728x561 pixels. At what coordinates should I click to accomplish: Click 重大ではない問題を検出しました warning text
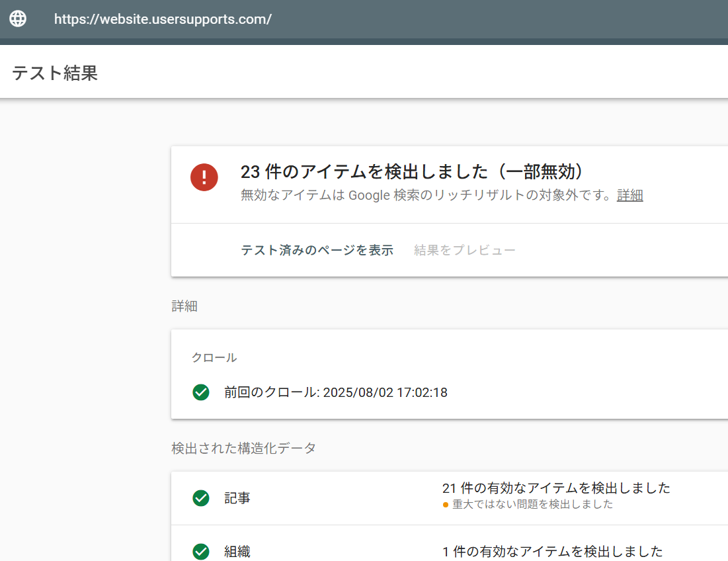(x=532, y=505)
